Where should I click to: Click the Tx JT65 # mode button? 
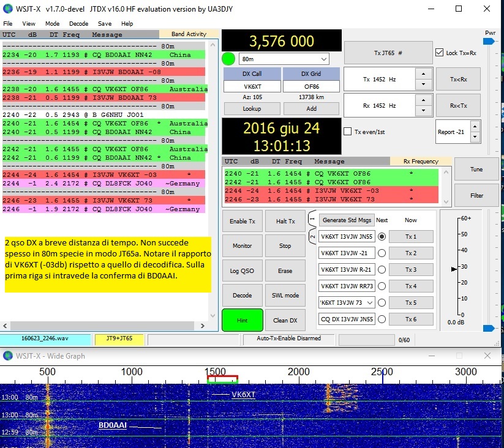(x=388, y=53)
